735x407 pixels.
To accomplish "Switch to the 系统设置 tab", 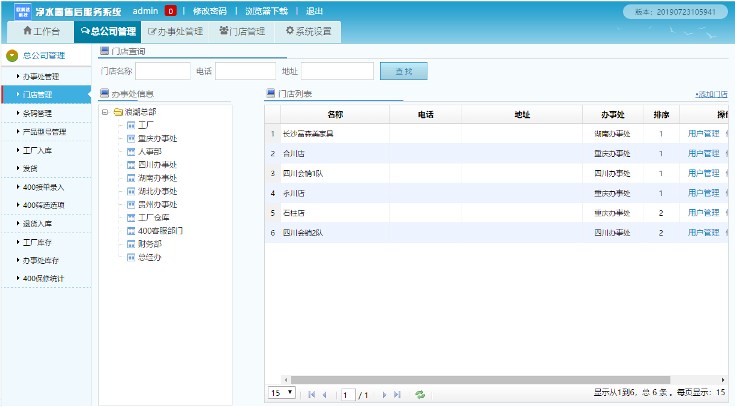I will [x=309, y=31].
